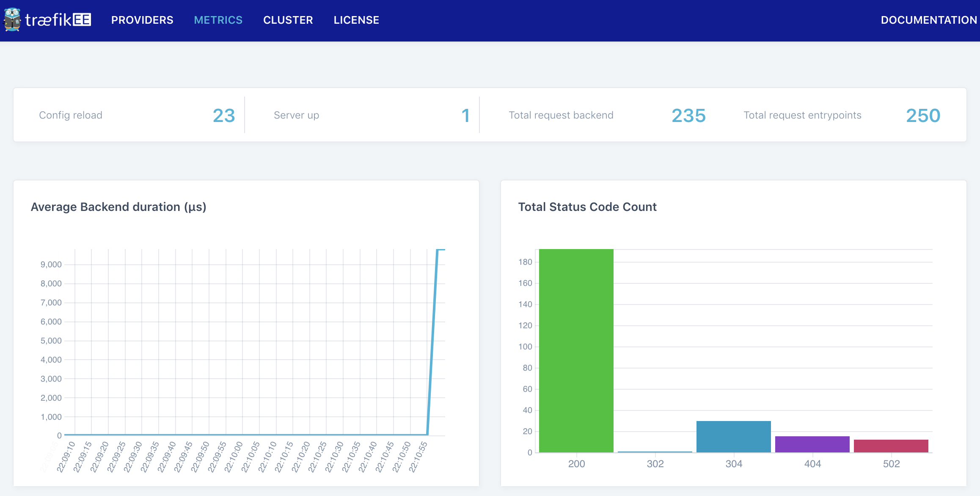Click Total request backend count 235
This screenshot has height=496, width=980.
688,116
